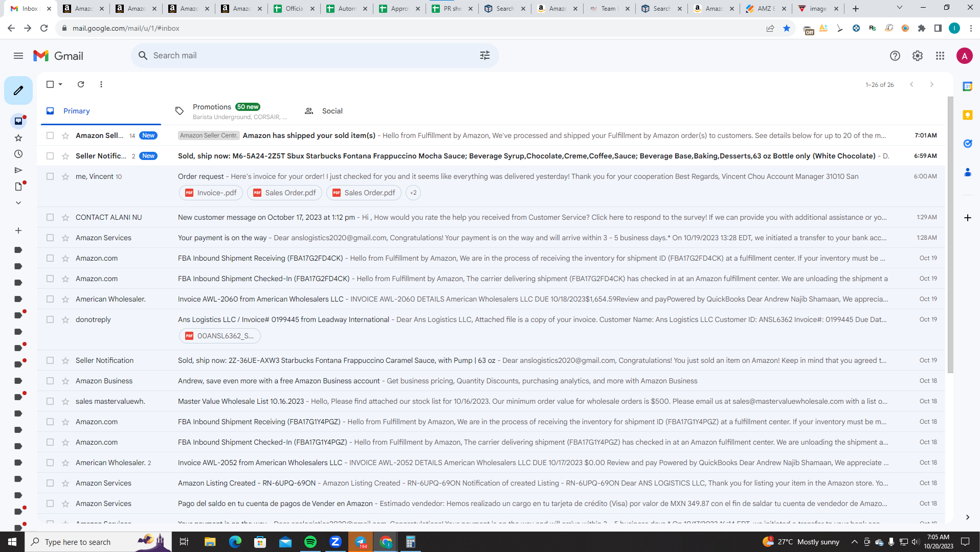Star the Master Value Wholesale List email
Image resolution: width=980 pixels, height=552 pixels.
65,401
